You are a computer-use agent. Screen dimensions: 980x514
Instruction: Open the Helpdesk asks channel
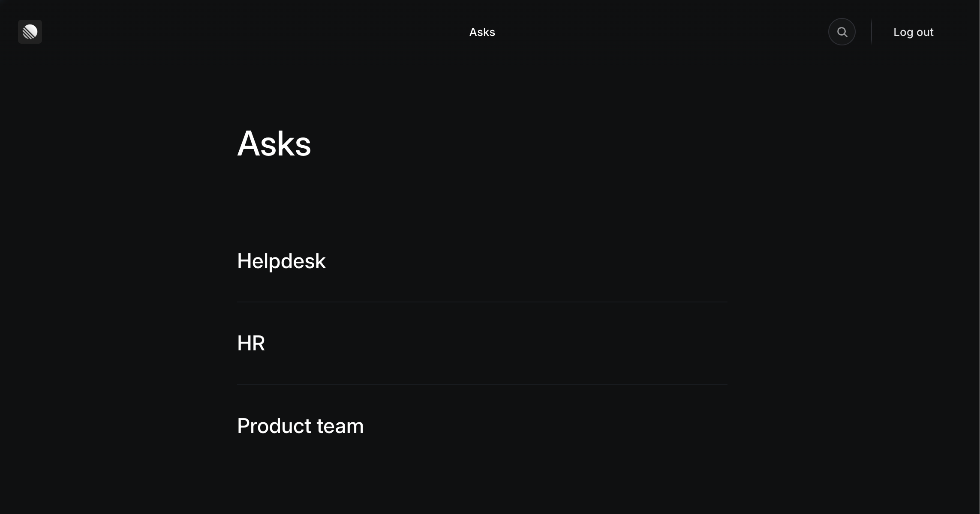click(281, 260)
